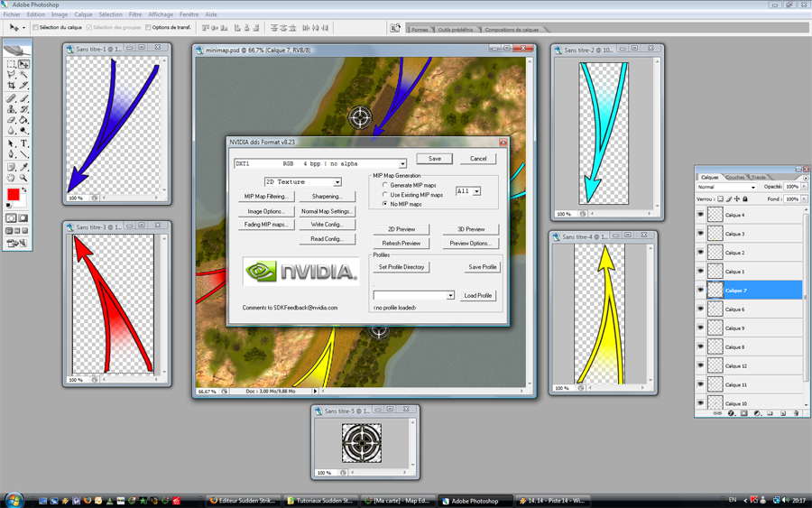
Task: Select the Brush tool
Action: click(x=23, y=98)
